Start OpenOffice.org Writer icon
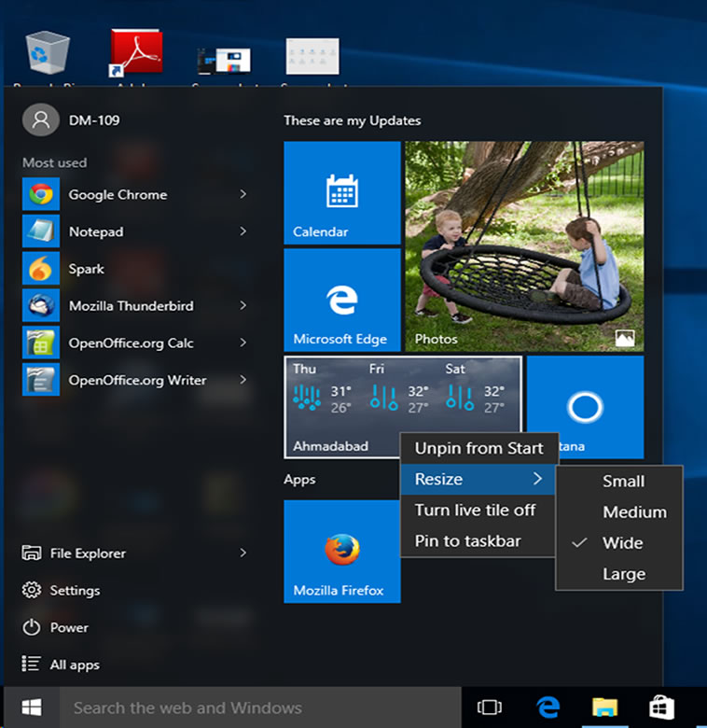The height and width of the screenshot is (728, 707). point(41,380)
